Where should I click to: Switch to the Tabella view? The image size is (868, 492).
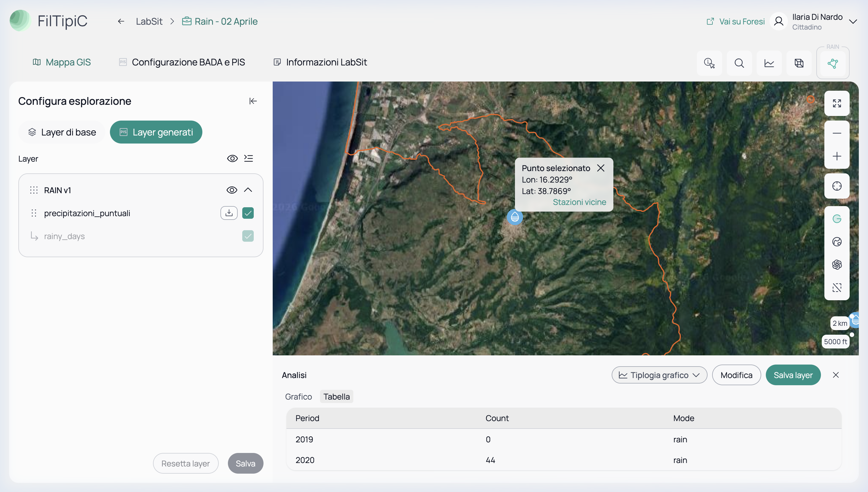pyautogui.click(x=336, y=397)
